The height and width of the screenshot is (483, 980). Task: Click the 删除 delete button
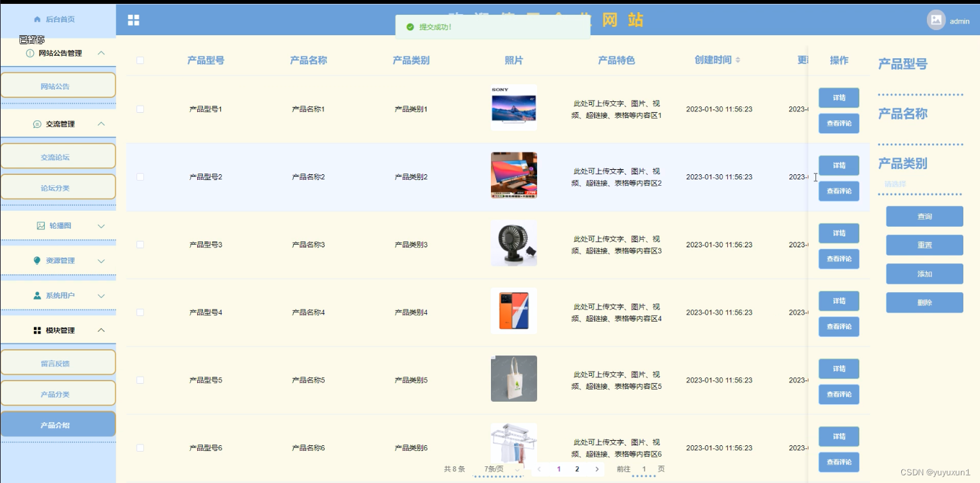coord(924,302)
